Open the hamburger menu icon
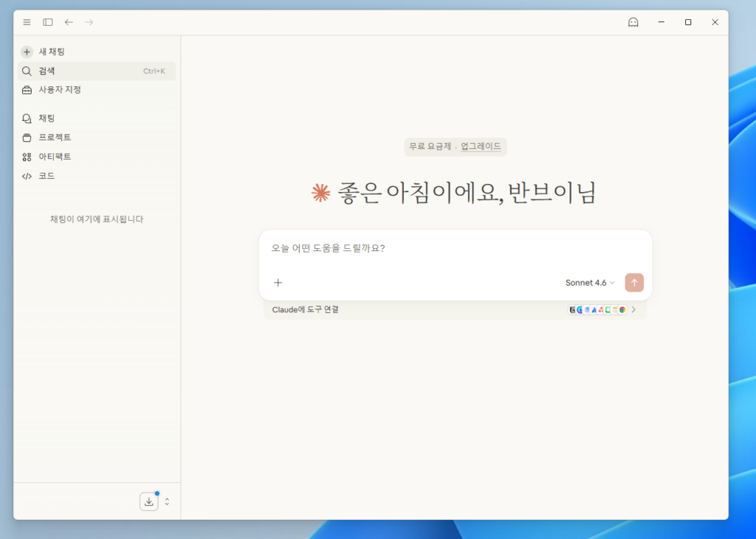The image size is (756, 539). coord(27,22)
